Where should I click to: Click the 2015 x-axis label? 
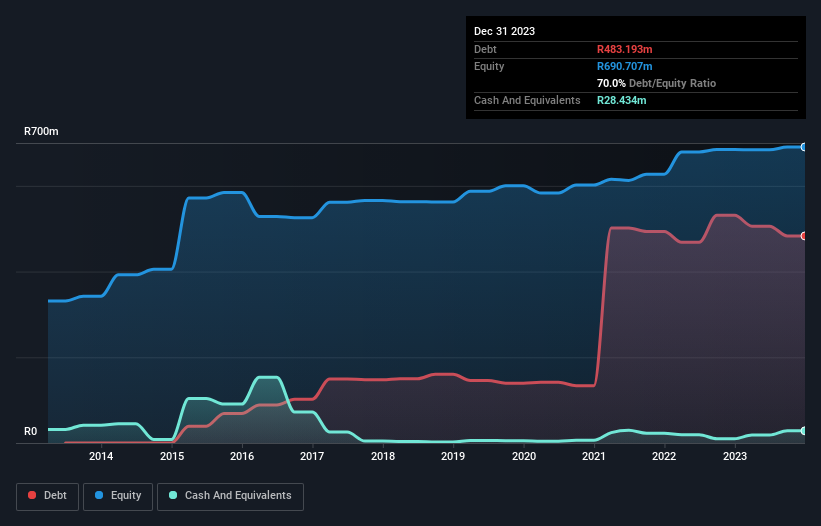pos(172,456)
